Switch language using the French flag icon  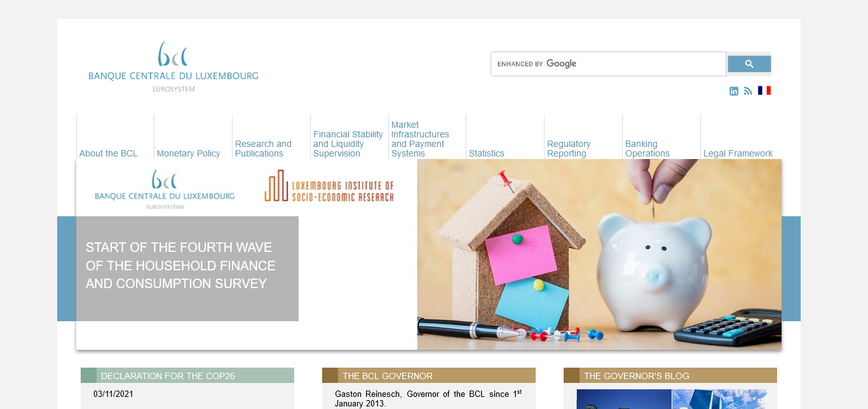(764, 90)
